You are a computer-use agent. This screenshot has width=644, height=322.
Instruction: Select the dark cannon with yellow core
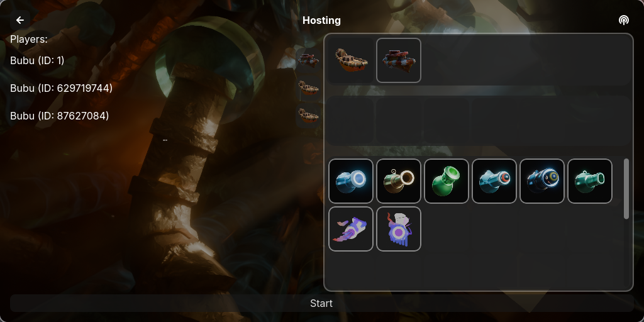542,181
